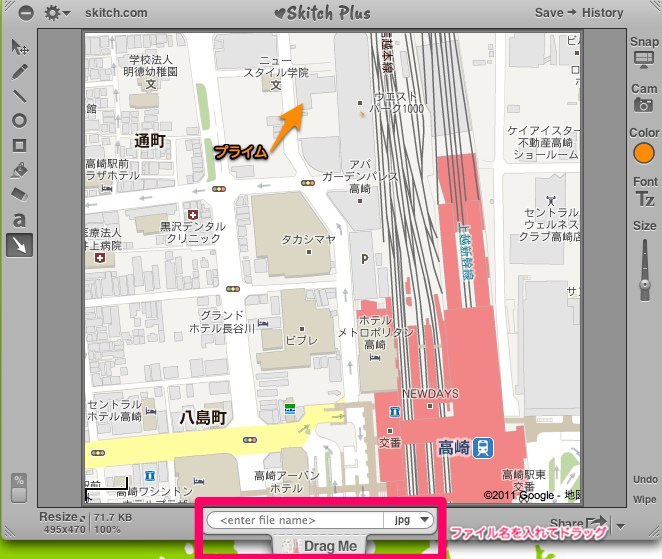Screen dimensions: 662x559
Task: Click the 495x470 dimensions text
Action: coord(65,529)
